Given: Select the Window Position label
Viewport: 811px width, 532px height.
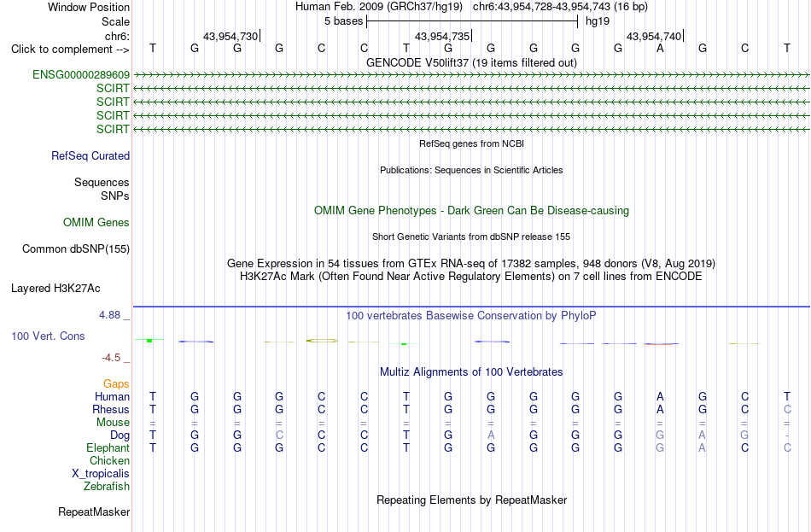Looking at the screenshot, I should (x=89, y=7).
